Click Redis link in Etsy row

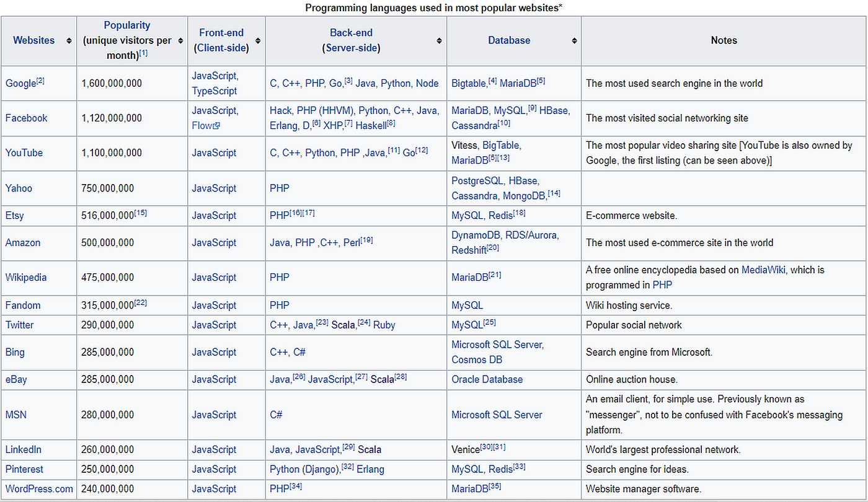pyautogui.click(x=500, y=216)
